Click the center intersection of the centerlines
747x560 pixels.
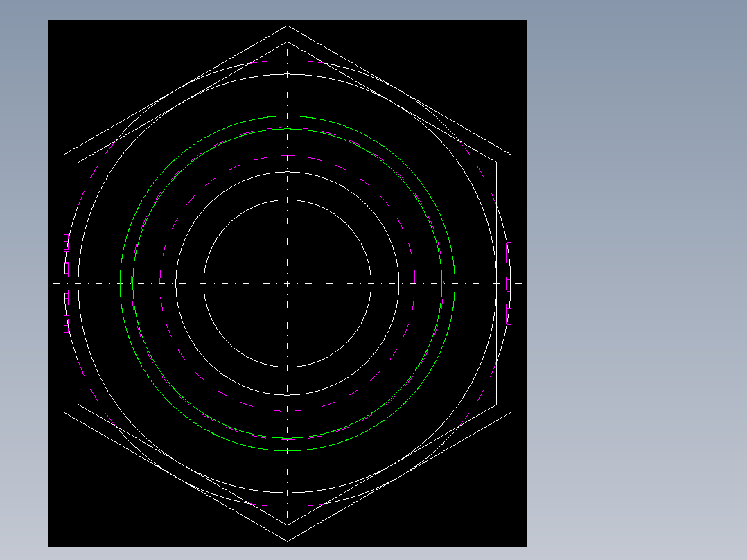[x=288, y=283]
